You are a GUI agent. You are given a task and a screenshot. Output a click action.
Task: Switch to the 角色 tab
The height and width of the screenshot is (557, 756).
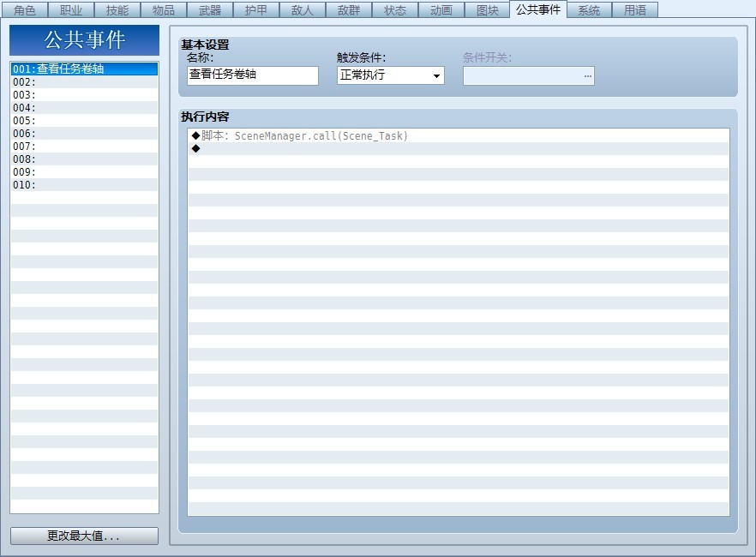click(25, 10)
